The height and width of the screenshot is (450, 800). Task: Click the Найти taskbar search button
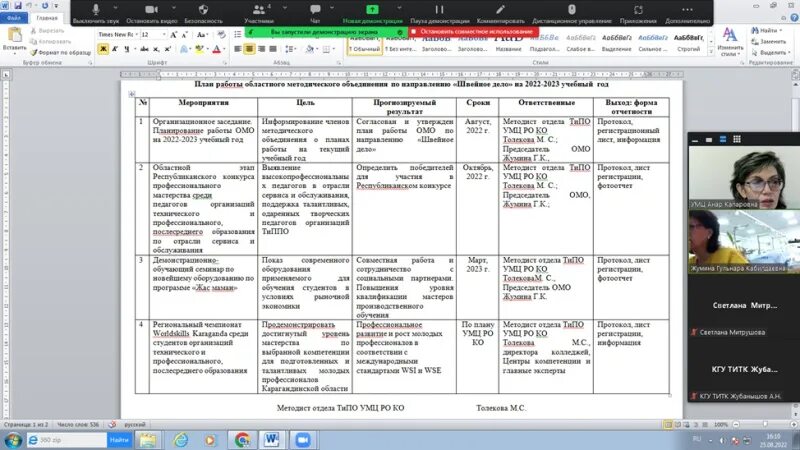point(119,440)
